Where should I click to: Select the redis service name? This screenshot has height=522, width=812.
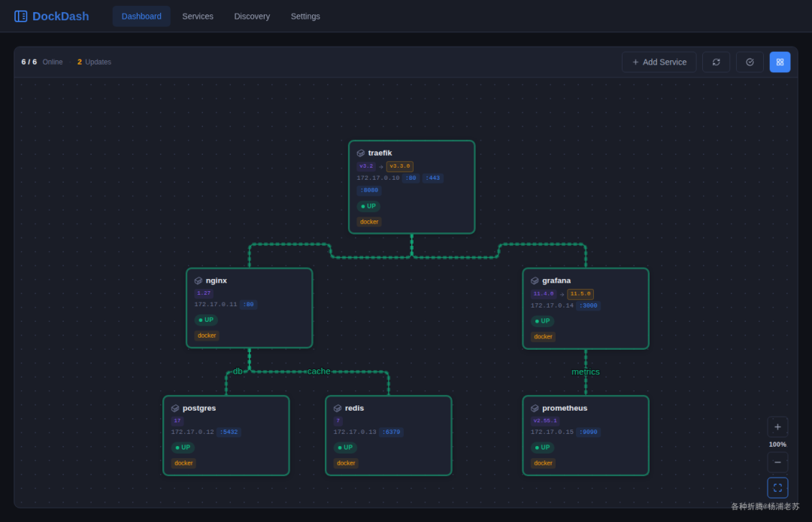[x=354, y=408]
